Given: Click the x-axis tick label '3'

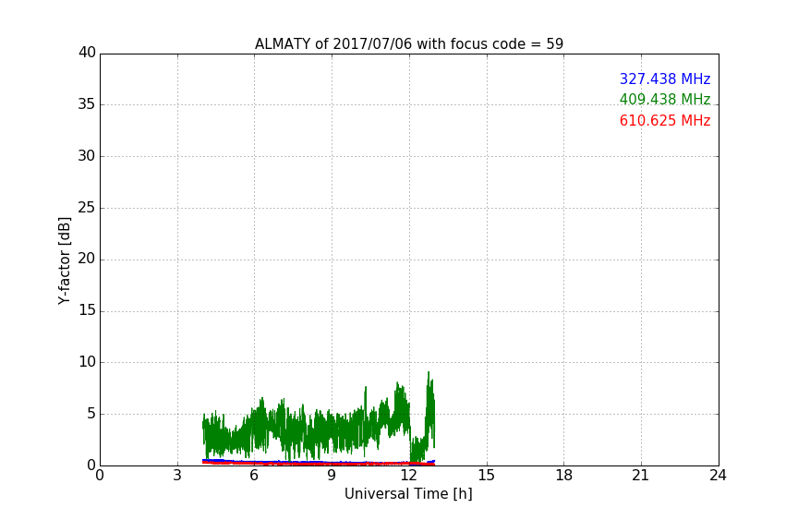Looking at the screenshot, I should [177, 476].
